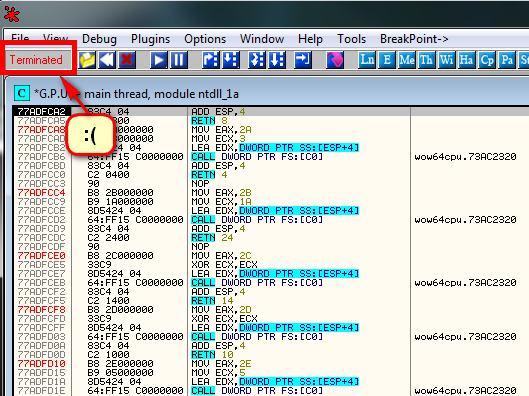Show Executable modules with E button
Image resolution: width=529 pixels, height=396 pixels.
point(387,60)
